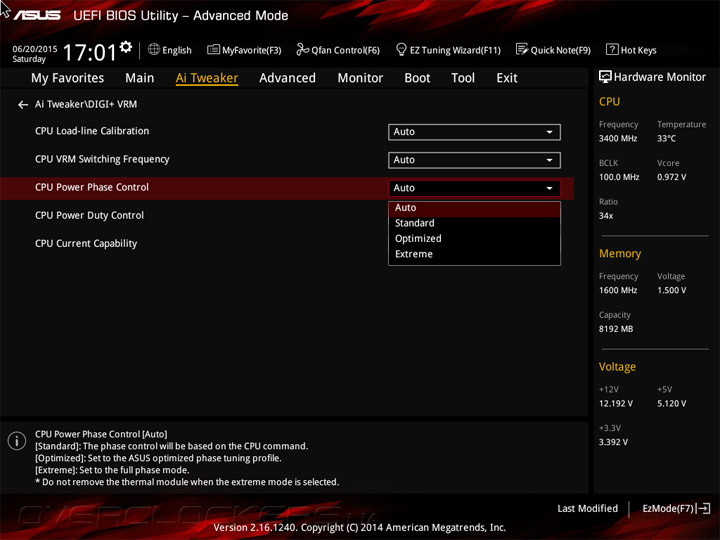Select the CPU Load-line Calibration row label
Image resolution: width=720 pixels, height=540 pixels.
pyautogui.click(x=92, y=131)
